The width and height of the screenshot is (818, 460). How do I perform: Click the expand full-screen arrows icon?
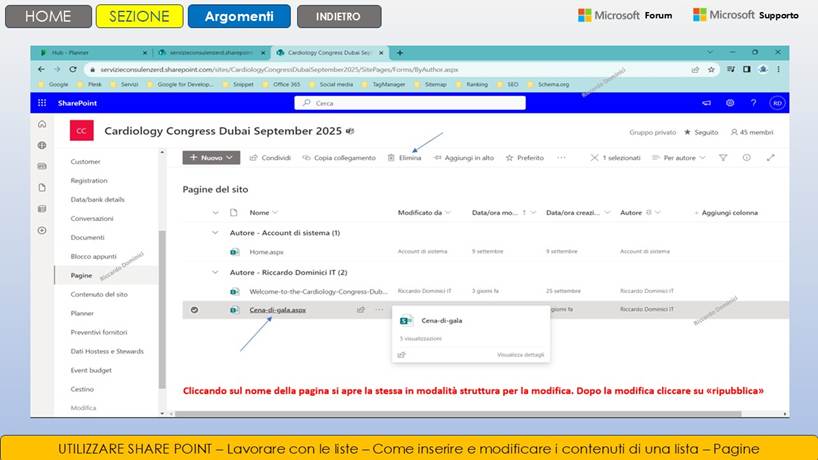pos(771,158)
